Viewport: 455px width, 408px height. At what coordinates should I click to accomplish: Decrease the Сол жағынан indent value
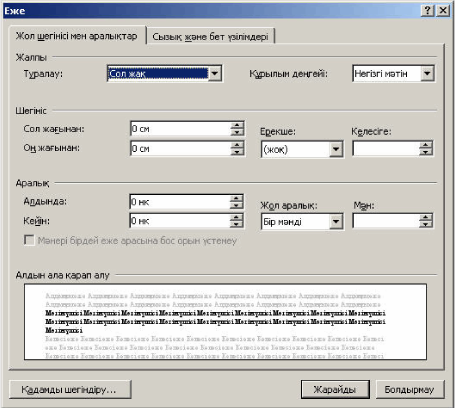point(237,132)
